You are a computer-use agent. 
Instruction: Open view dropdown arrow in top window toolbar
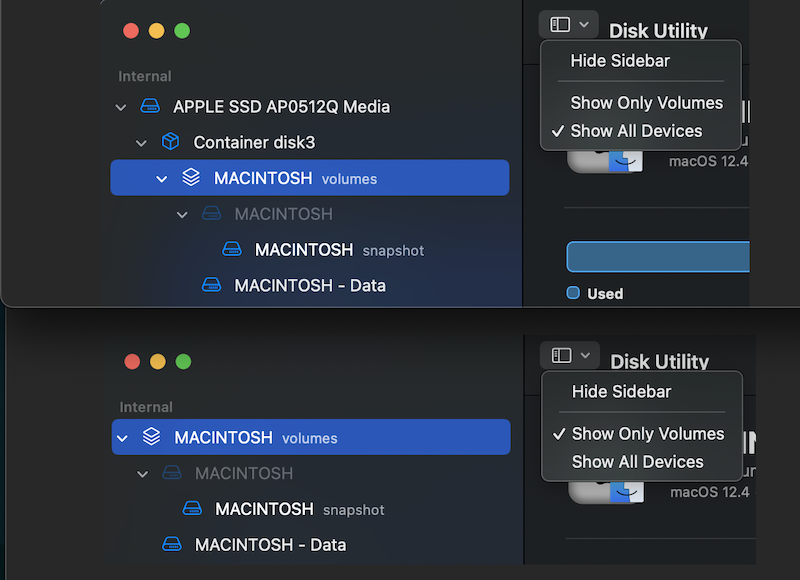[584, 24]
